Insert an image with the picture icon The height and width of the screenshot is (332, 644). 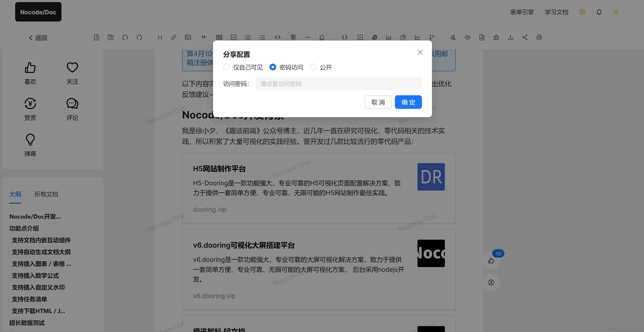point(188,37)
